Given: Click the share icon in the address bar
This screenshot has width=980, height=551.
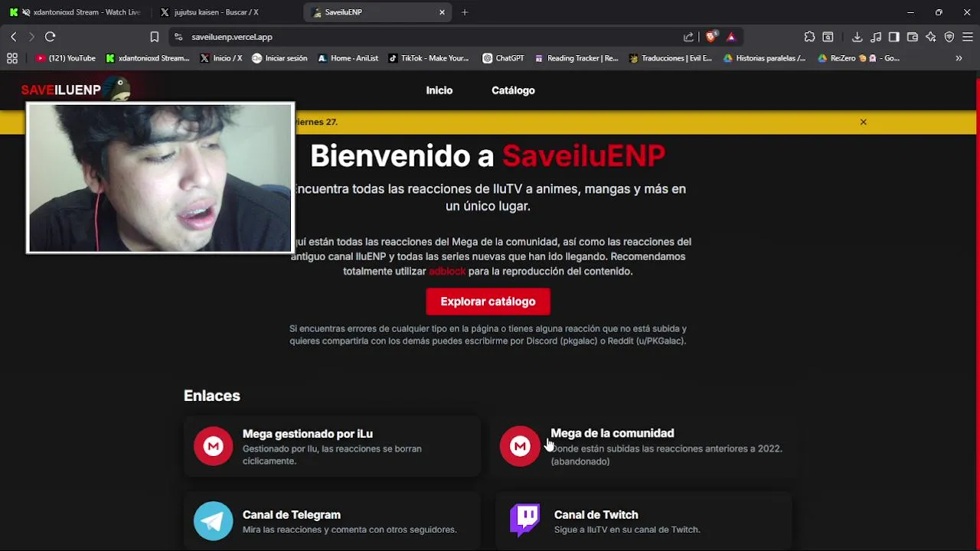Looking at the screenshot, I should [688, 37].
